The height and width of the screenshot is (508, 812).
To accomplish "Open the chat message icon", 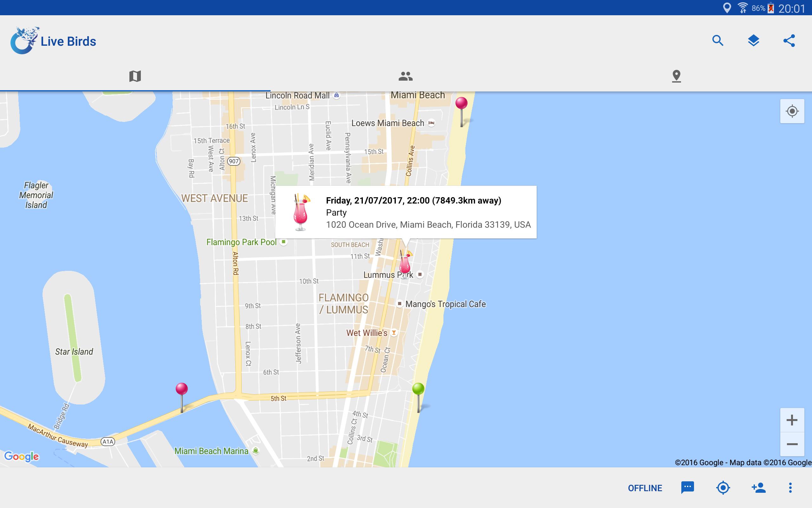I will (x=688, y=487).
